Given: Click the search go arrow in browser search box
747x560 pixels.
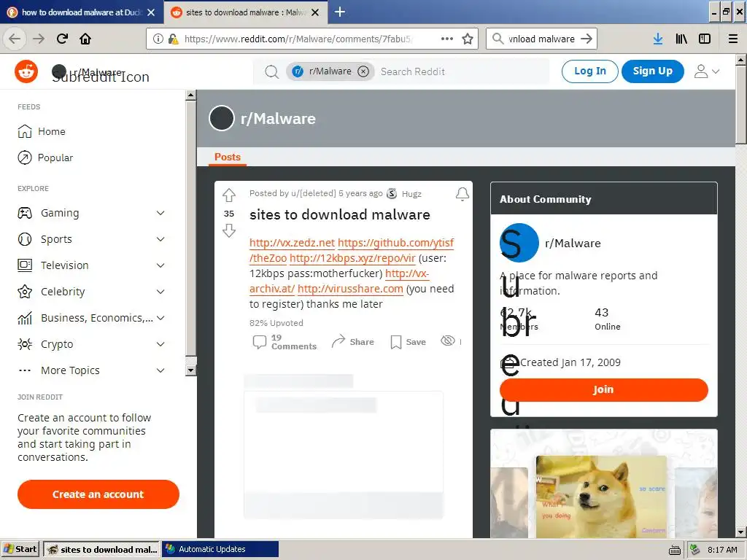Looking at the screenshot, I should click(587, 39).
